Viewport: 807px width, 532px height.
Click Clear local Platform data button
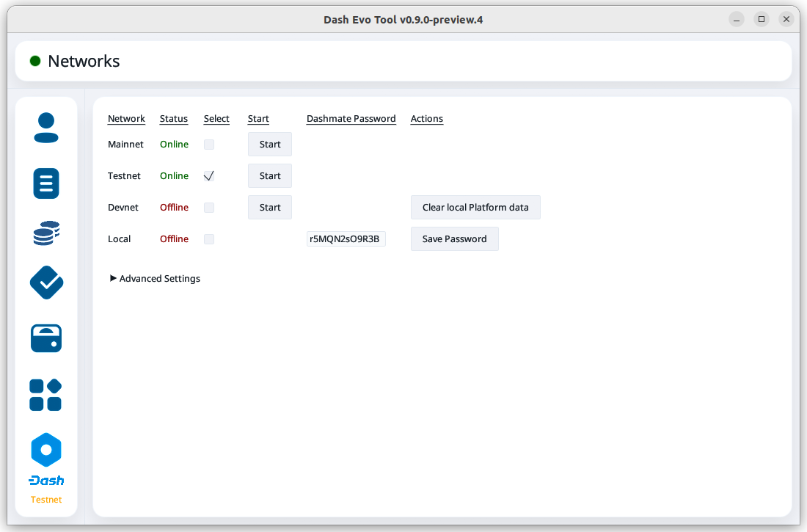475,208
